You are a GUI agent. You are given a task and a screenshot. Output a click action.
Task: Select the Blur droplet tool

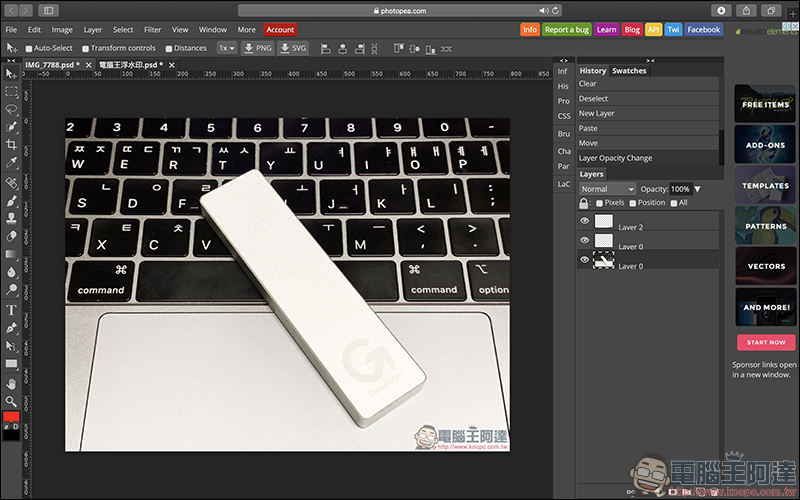tap(11, 272)
